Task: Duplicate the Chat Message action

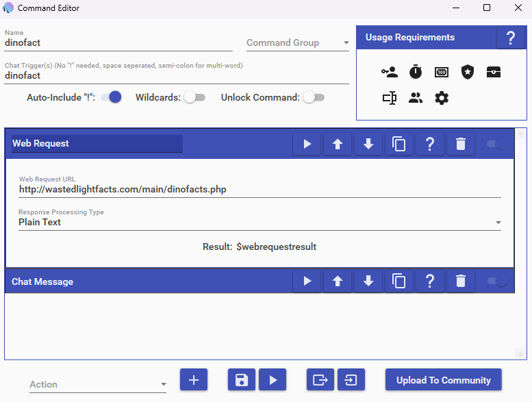Action: pos(399,281)
